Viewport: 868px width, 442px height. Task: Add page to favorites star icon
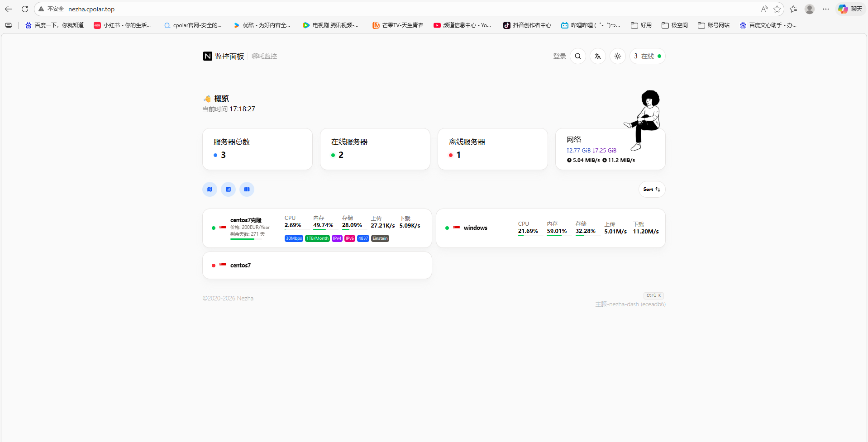click(x=777, y=9)
